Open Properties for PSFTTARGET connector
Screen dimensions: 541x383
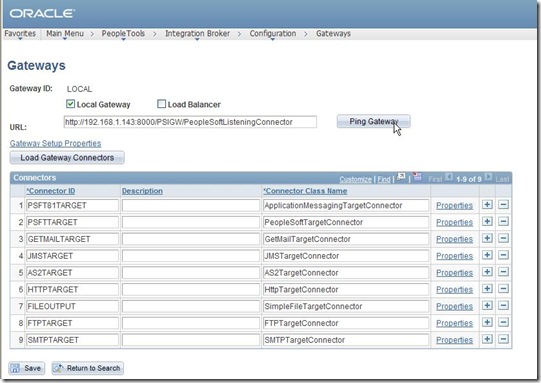(x=454, y=223)
